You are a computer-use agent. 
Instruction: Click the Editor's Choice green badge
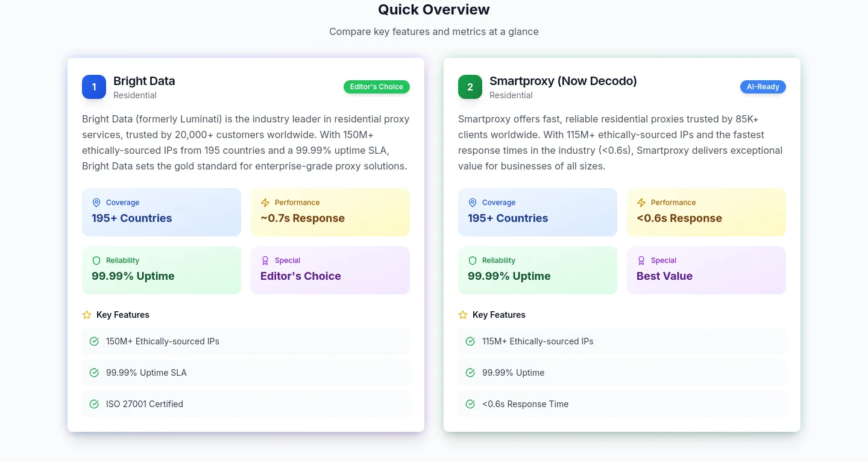pyautogui.click(x=377, y=87)
